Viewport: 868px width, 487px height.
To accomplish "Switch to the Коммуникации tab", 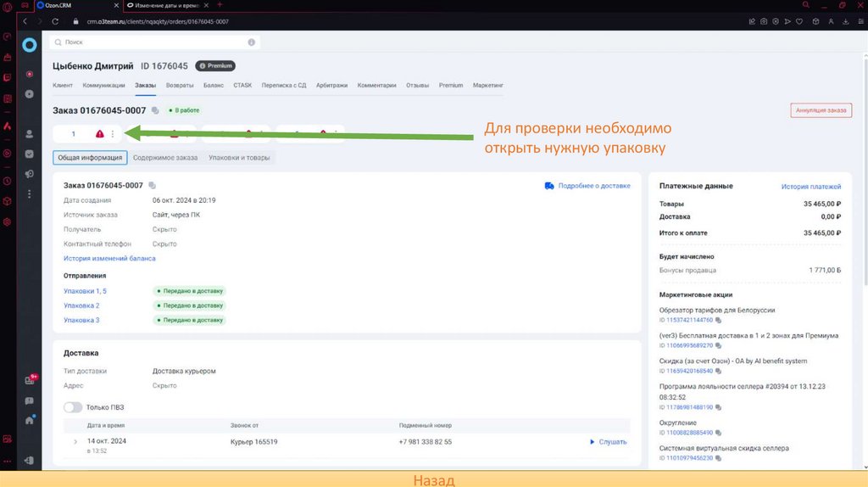I will point(103,86).
